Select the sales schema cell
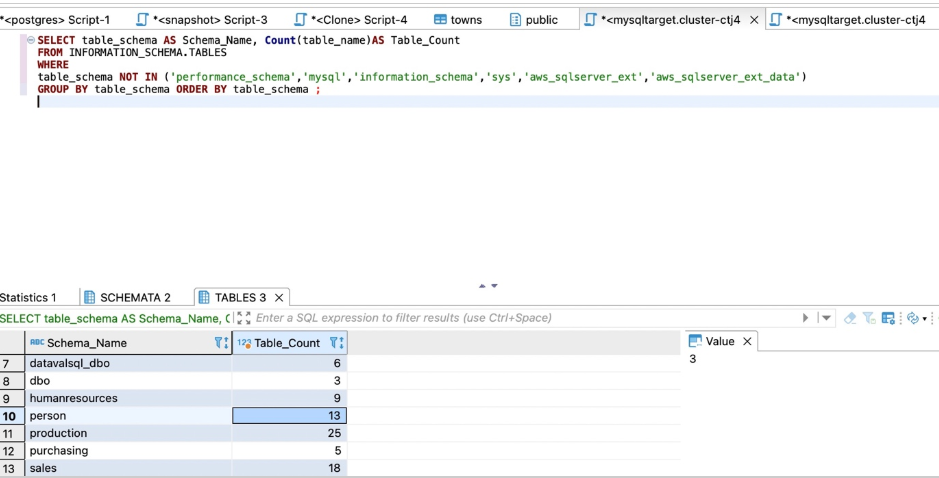This screenshot has height=478, width=939. [x=128, y=468]
